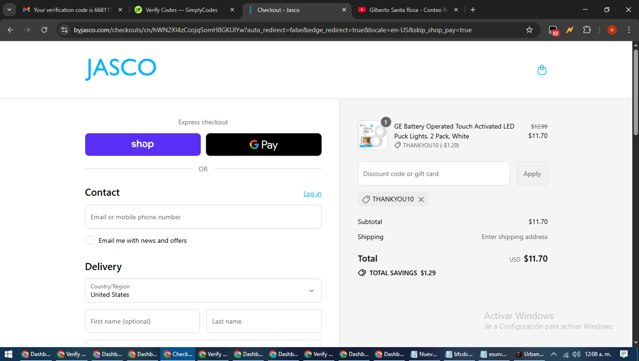This screenshot has height=361, width=639.
Task: Close the Gmail verification code tab
Action: click(x=120, y=10)
